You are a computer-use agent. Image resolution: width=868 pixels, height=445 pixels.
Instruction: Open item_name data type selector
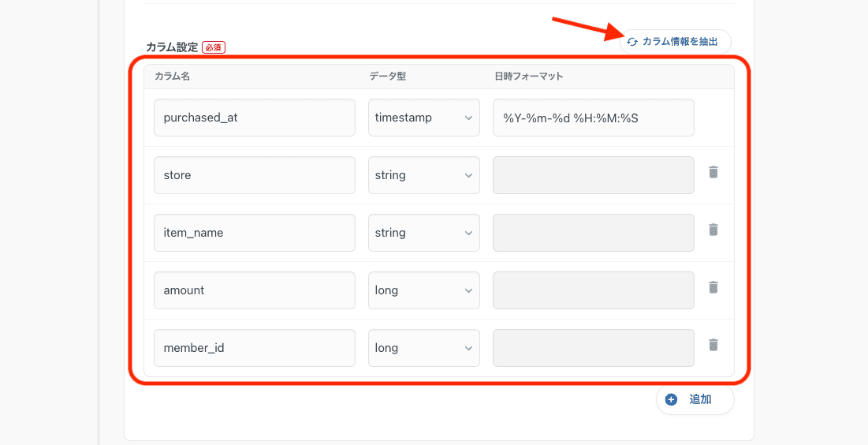click(423, 233)
